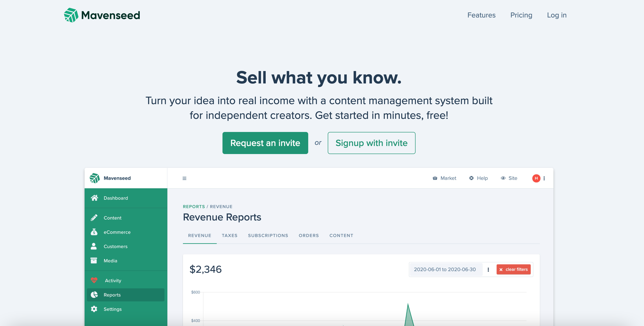Image resolution: width=644 pixels, height=326 pixels.
Task: Click the clear filters red button
Action: pos(513,269)
